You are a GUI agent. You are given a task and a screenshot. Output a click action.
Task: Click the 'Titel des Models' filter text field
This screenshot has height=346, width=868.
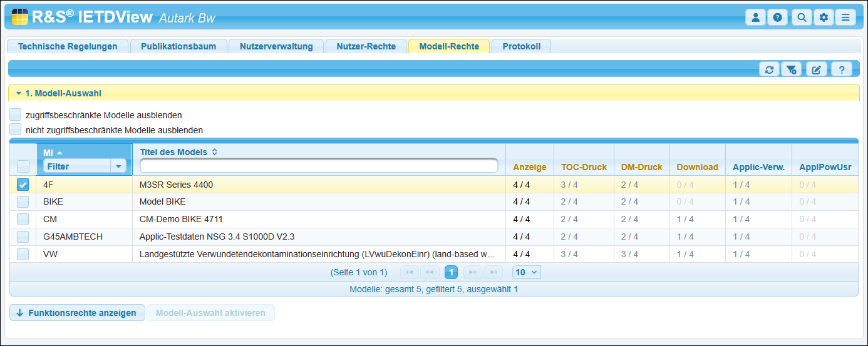pos(319,166)
